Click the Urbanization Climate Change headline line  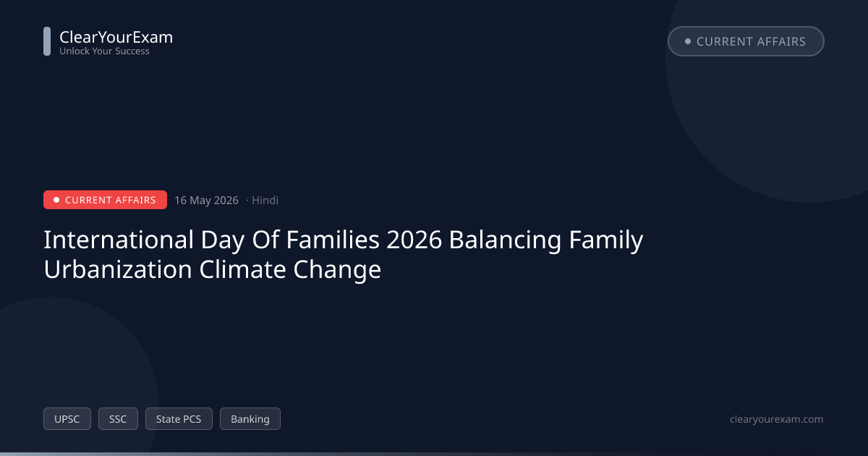click(x=213, y=269)
